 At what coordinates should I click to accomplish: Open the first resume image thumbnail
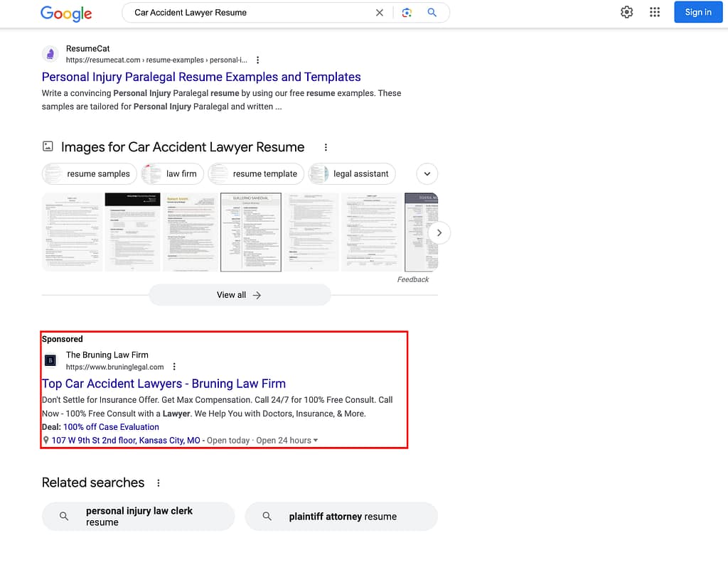pyautogui.click(x=72, y=232)
